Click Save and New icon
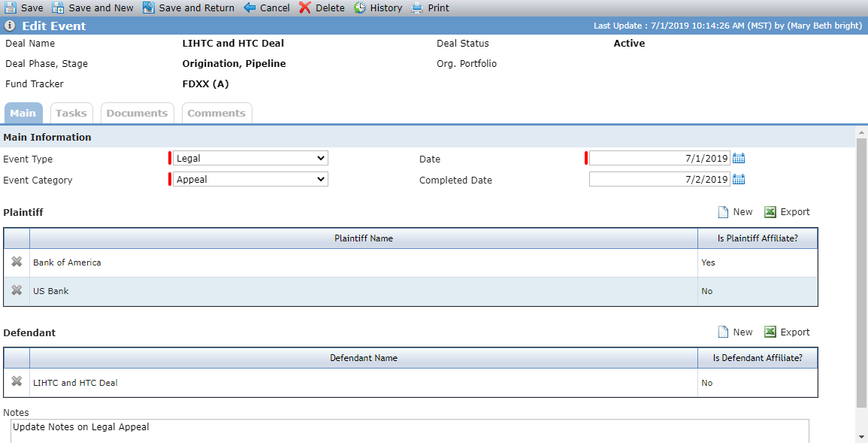Image resolution: width=868 pixels, height=443 pixels. (x=58, y=8)
